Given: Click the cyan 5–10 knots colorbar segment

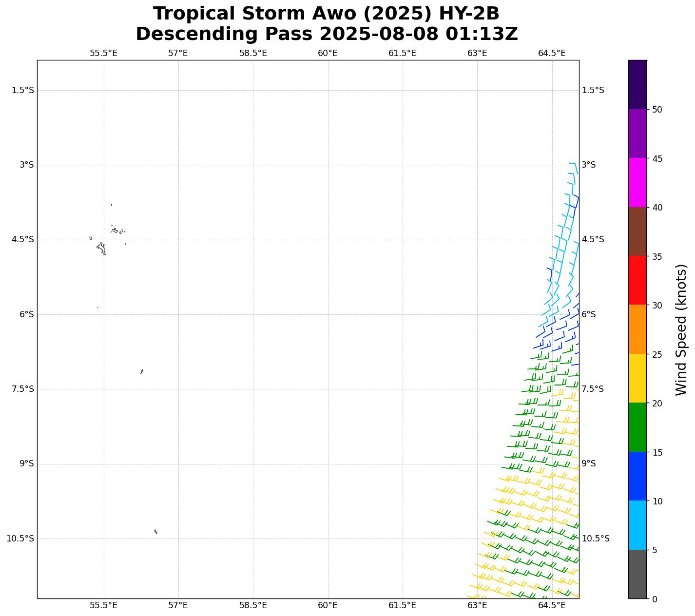Looking at the screenshot, I should pyautogui.click(x=637, y=525).
